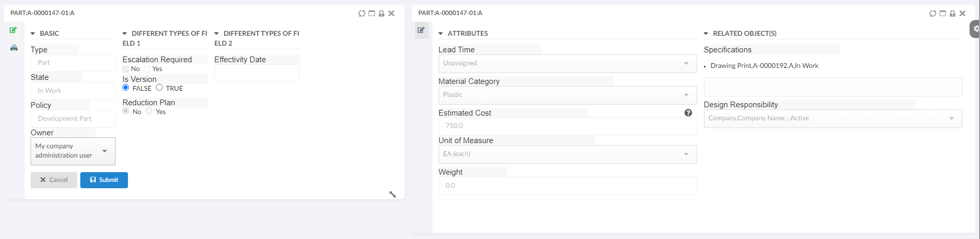The image size is (980, 239).
Task: Expand the Unit of Measure dropdown
Action: 567,154
